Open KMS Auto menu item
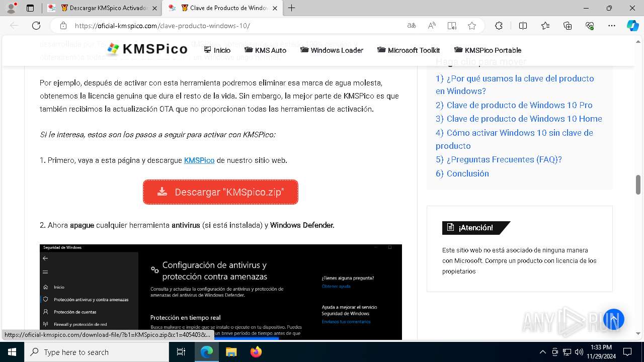 point(265,50)
